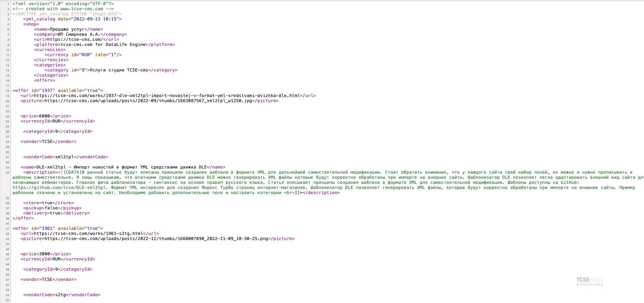The width and height of the screenshot is (644, 303).
Task: Click the picture 1663087567_xml2tpl_w1250.jpg line
Action: point(150,101)
